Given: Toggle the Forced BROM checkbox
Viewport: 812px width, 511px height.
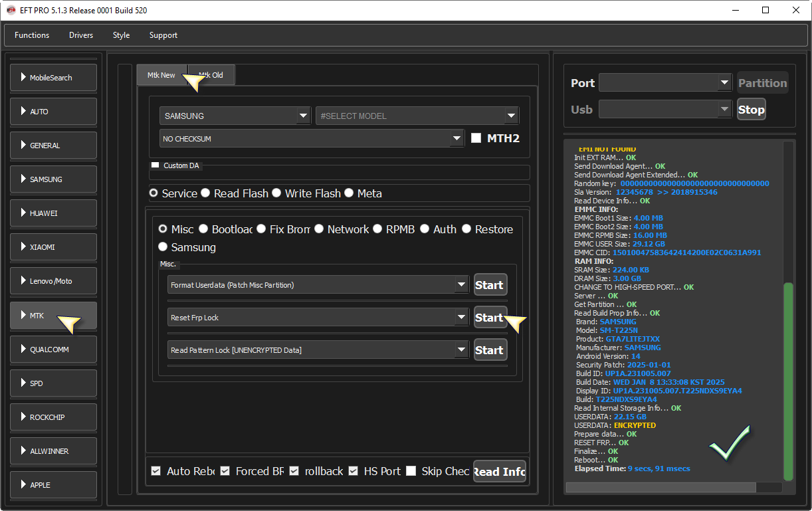Looking at the screenshot, I should click(225, 471).
